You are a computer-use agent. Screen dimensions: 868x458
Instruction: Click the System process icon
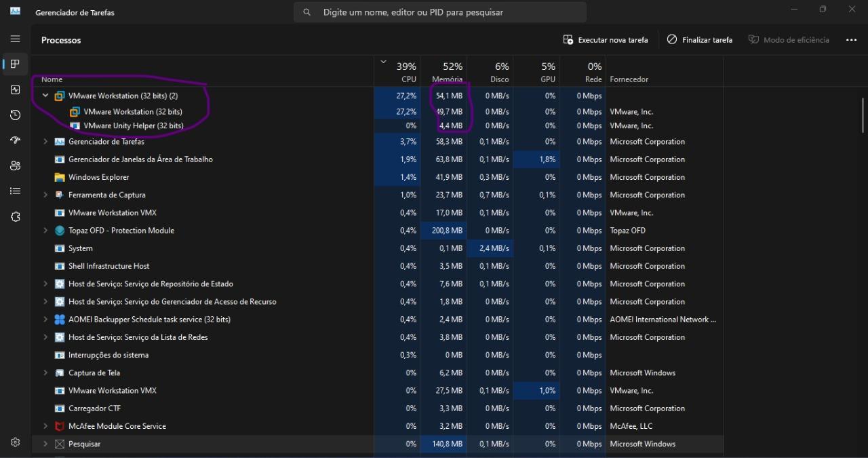60,248
